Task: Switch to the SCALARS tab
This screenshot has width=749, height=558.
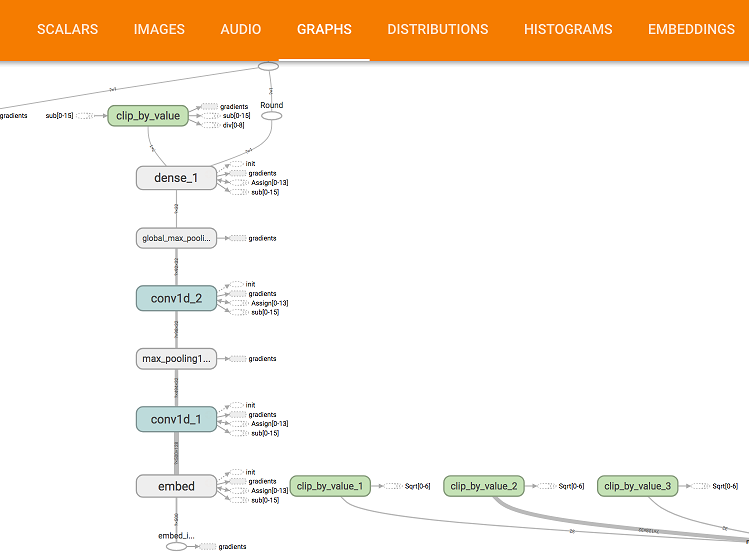Action: point(67,29)
